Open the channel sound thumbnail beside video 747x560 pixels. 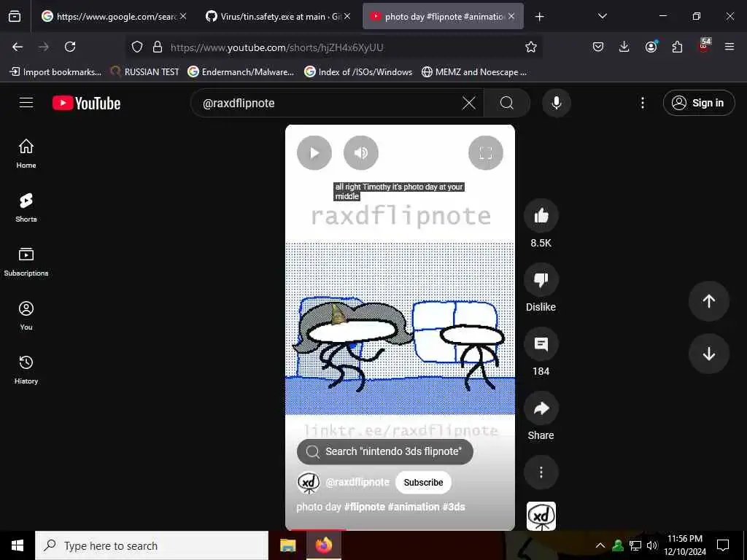(541, 516)
